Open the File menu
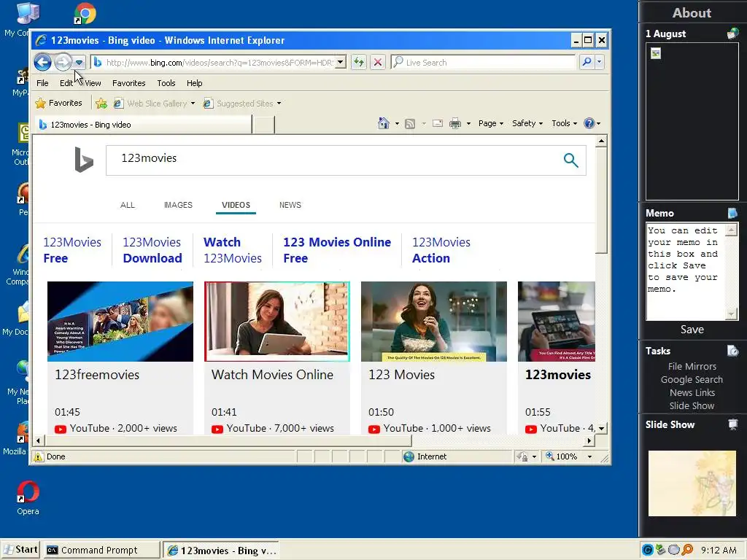747x560 pixels. click(42, 83)
